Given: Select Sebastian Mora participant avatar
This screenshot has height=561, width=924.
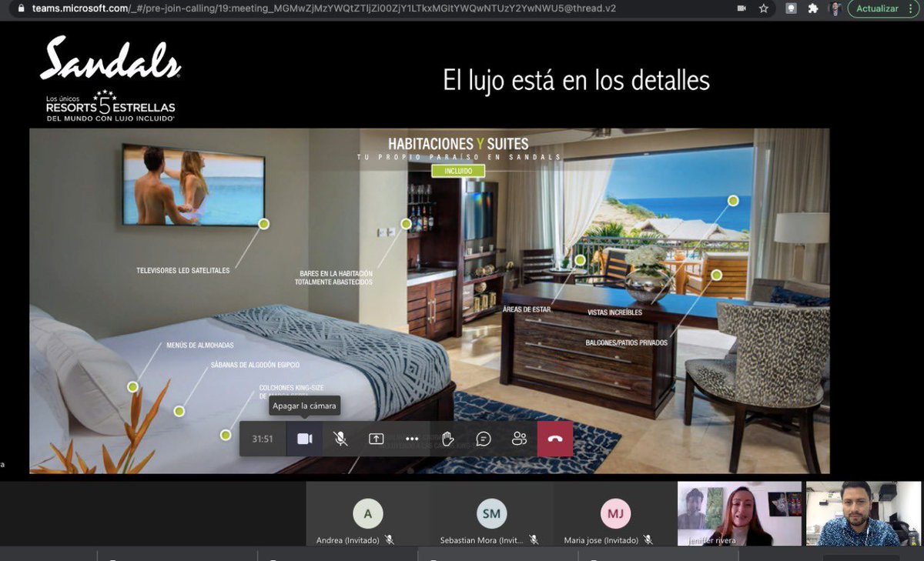Looking at the screenshot, I should coord(491,513).
